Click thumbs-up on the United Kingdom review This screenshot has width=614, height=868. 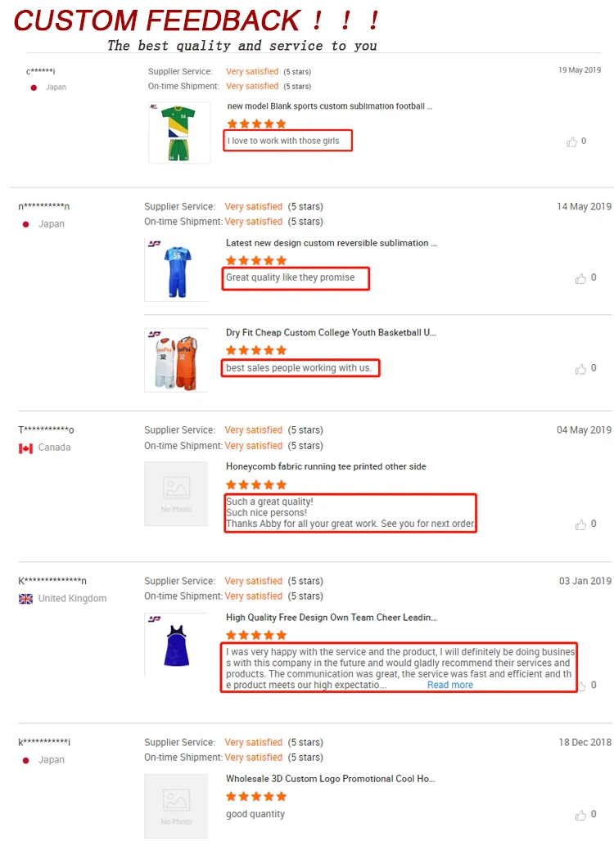tap(580, 686)
